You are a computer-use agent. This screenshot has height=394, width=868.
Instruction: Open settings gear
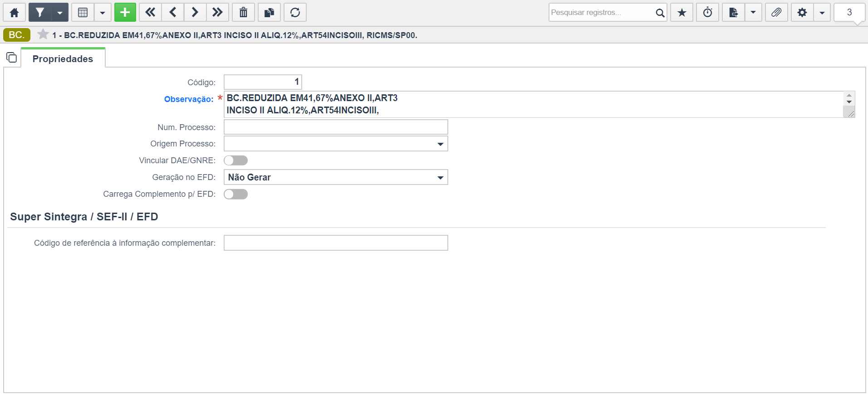[x=802, y=12]
